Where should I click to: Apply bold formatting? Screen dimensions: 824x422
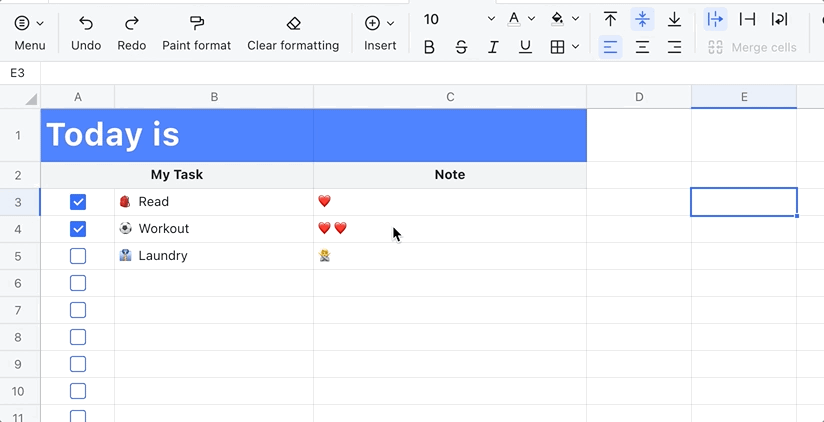coord(429,47)
